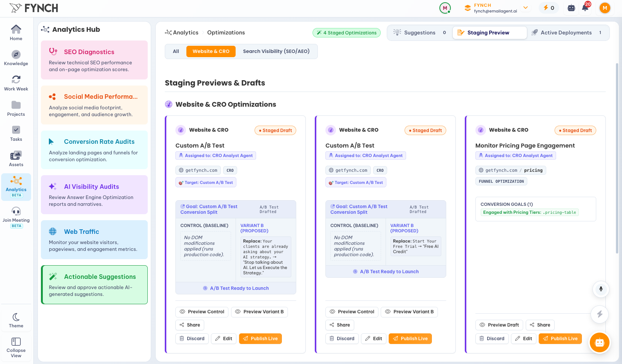
Task: Edit the first Custom A/B Test
Action: pos(224,339)
